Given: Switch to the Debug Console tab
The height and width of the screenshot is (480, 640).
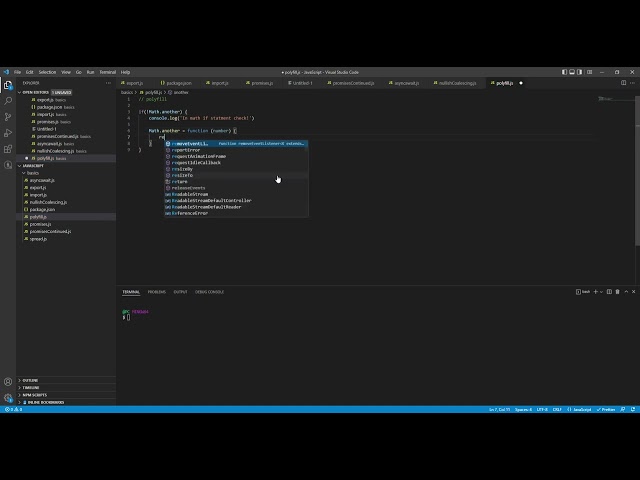Looking at the screenshot, I should (x=209, y=292).
